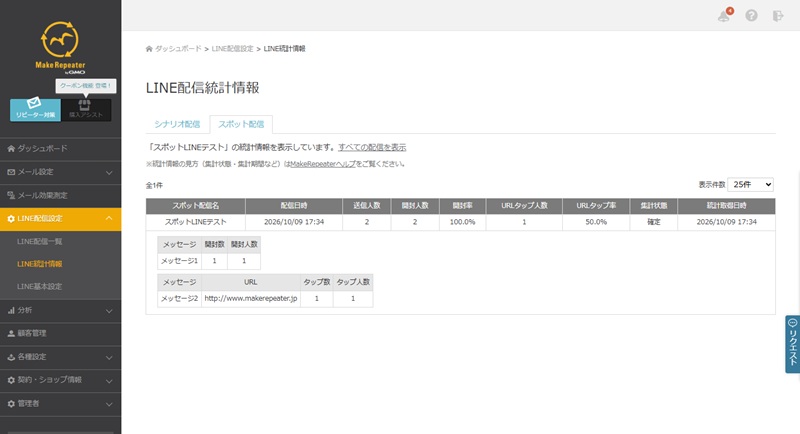
Task: Click the ダッシュボード breadcrumb link
Action: (178, 49)
